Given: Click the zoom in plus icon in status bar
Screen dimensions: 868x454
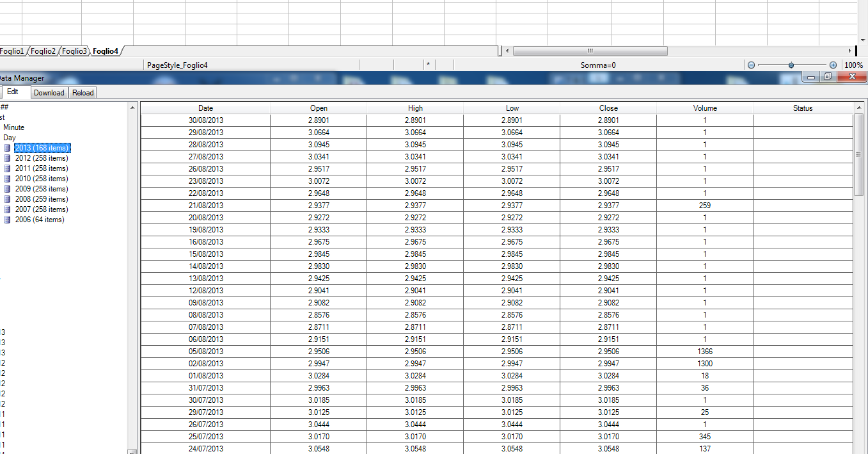Looking at the screenshot, I should coord(833,65).
